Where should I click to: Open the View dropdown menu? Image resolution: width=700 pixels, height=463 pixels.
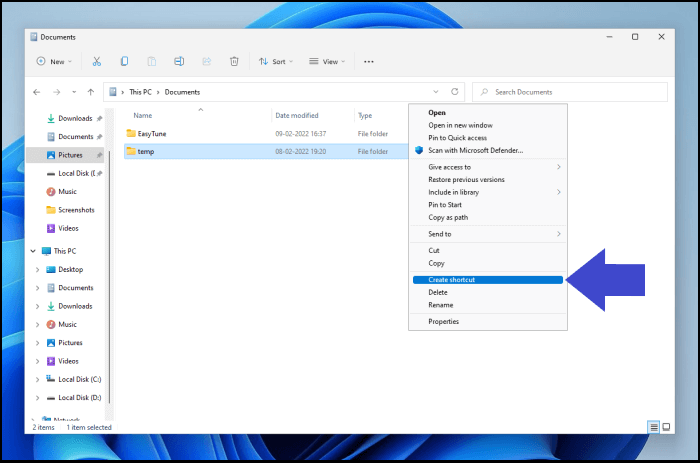coord(327,61)
